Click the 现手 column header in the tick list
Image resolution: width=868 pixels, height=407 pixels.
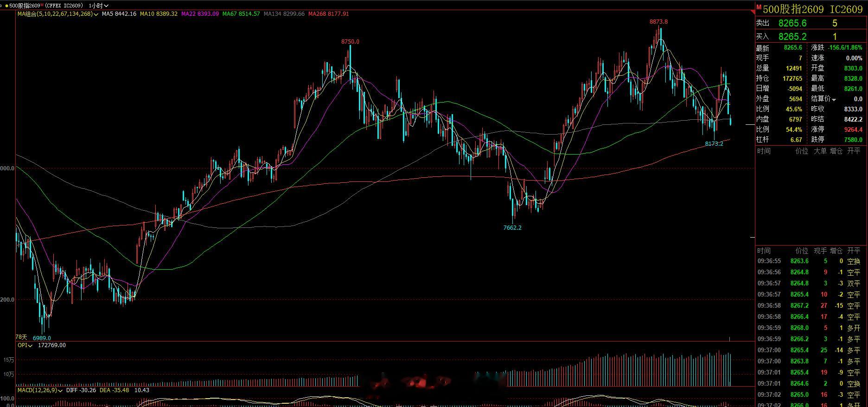tap(820, 251)
